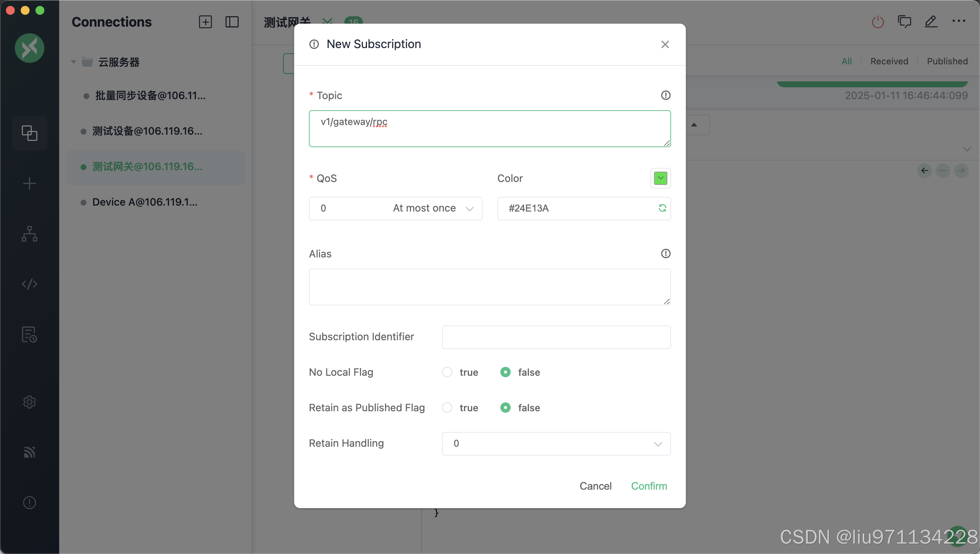The image size is (980, 554).
Task: Click the Alias info icon
Action: (x=666, y=254)
